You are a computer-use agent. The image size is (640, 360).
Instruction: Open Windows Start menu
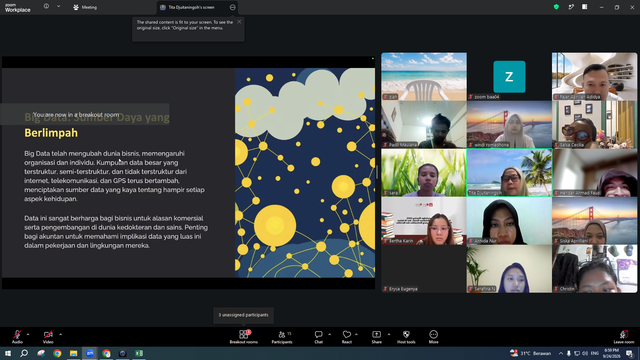pos(7,353)
